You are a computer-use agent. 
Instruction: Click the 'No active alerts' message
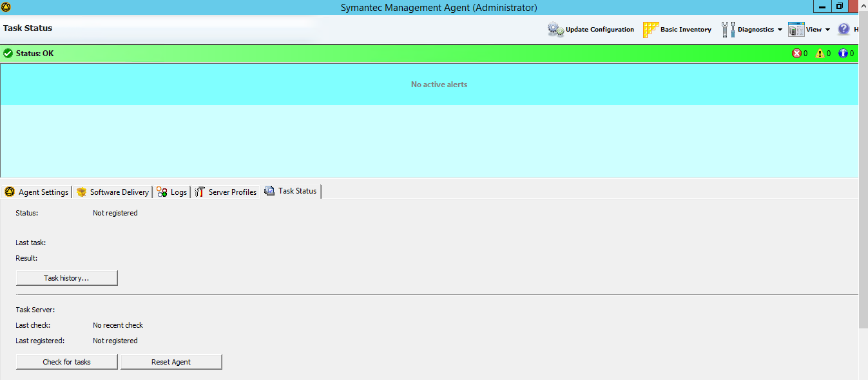[x=439, y=85]
